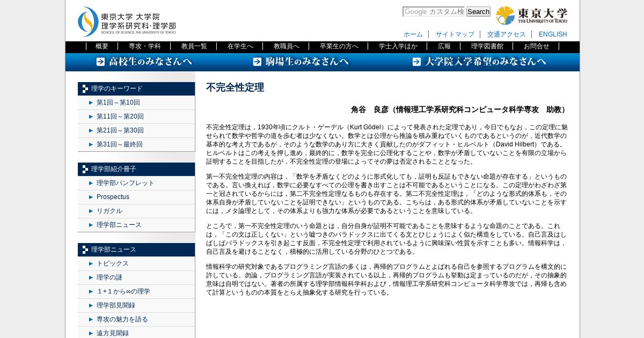
Task: Click author line 角谷 良彦
Action: tap(459, 109)
